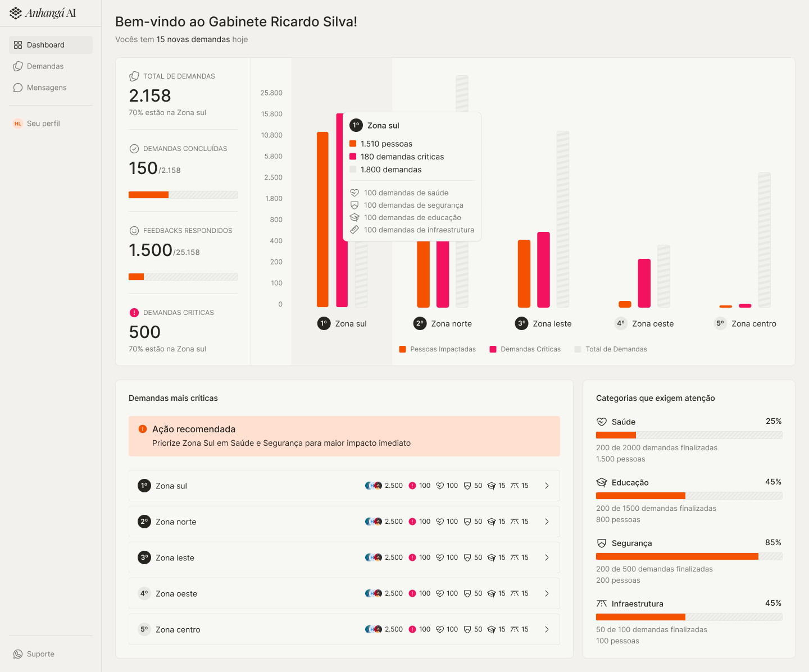Click Zona sul orange bar in chart
Screen dimensions: 809x672
pyautogui.click(x=322, y=220)
